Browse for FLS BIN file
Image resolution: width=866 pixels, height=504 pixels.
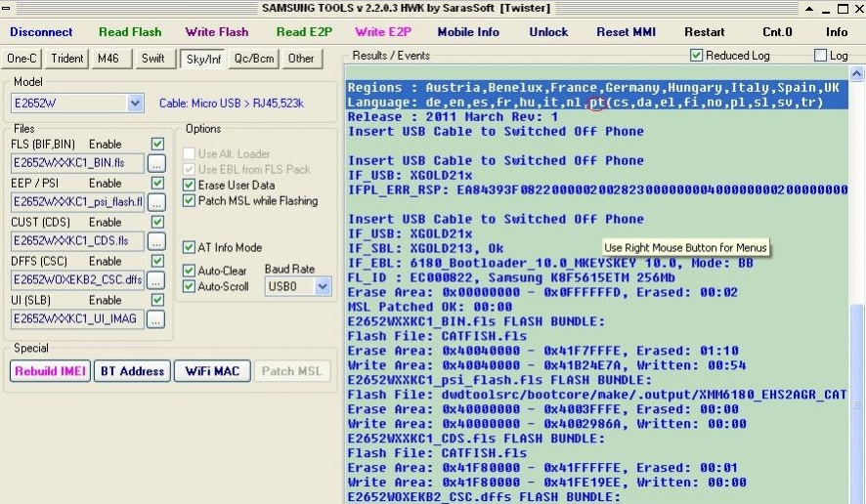[x=156, y=163]
